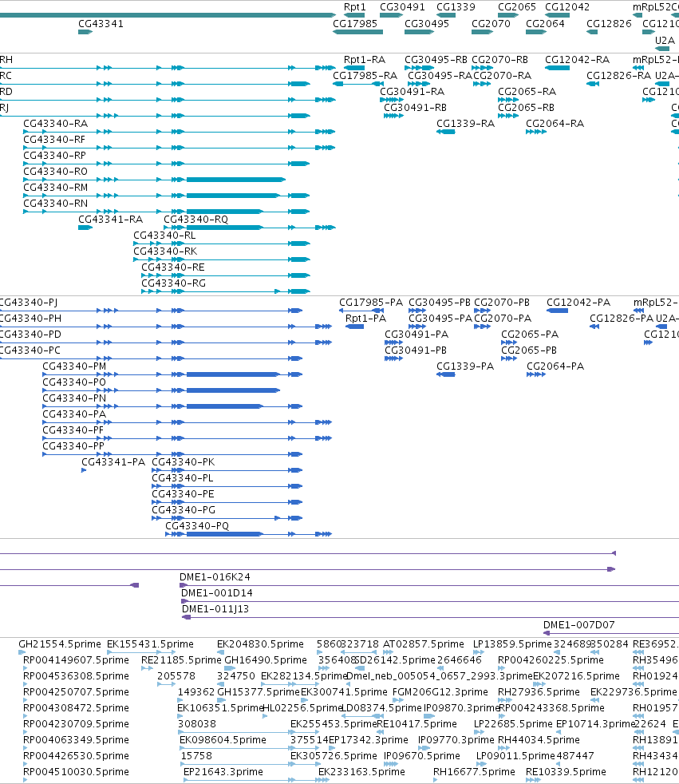679x784 pixels.
Task: Select the CG12042-RA transcript label
Action: 577,60
